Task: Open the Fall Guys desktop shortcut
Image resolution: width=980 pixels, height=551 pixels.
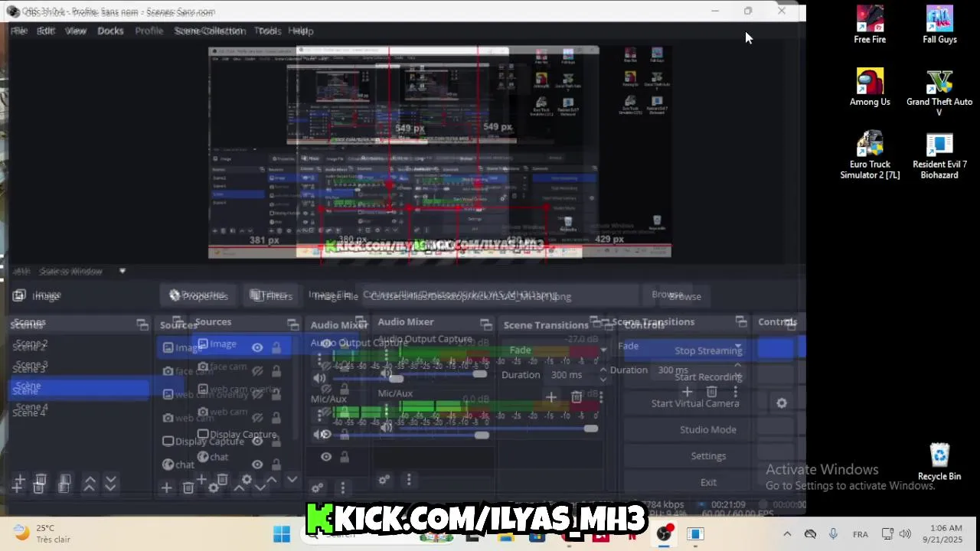Action: (939, 24)
